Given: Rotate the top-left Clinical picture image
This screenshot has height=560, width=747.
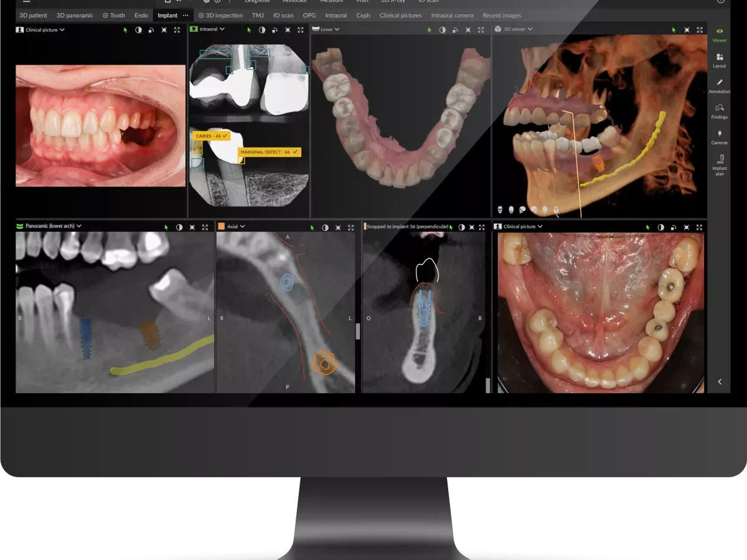Looking at the screenshot, I should tap(151, 29).
